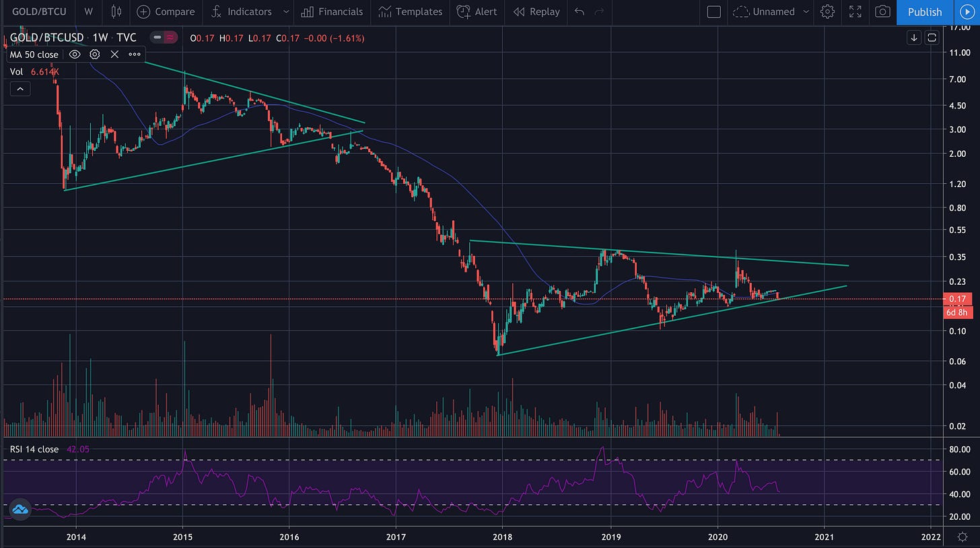
Task: Click the Redo arrow
Action: [x=599, y=11]
